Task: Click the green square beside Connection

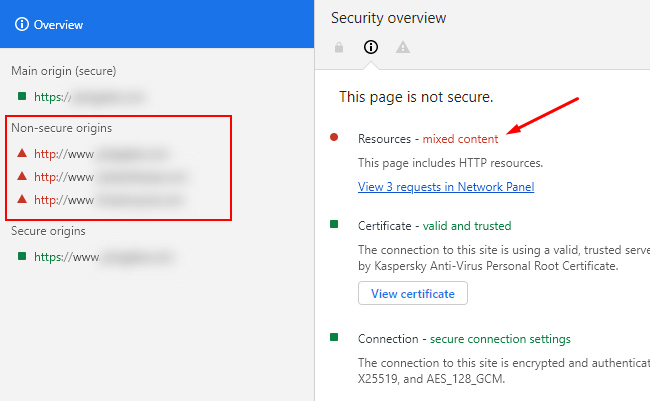Action: 334,337
